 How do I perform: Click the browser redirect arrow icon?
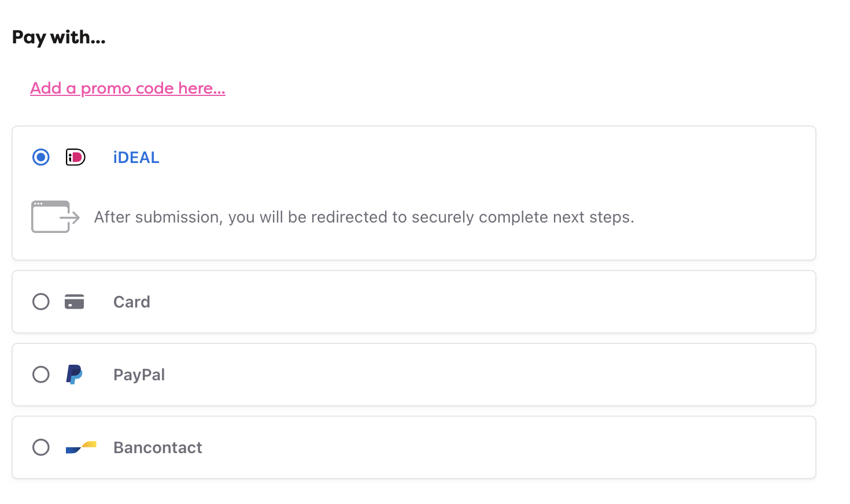[x=56, y=217]
